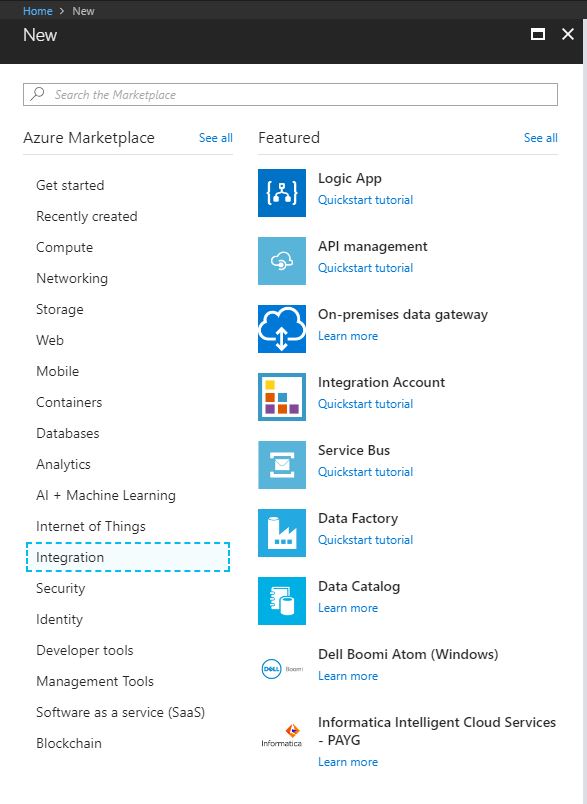587x804 pixels.
Task: Select the Analytics category
Action: 63,464
